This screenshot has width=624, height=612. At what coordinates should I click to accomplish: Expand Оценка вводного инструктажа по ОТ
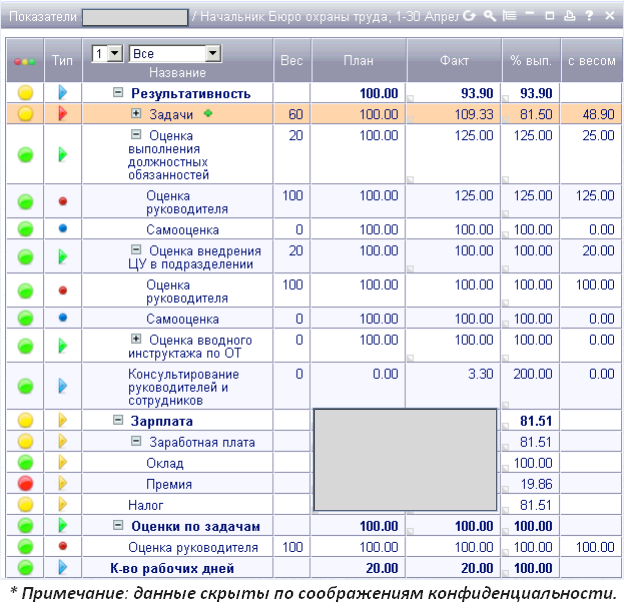coord(136,339)
